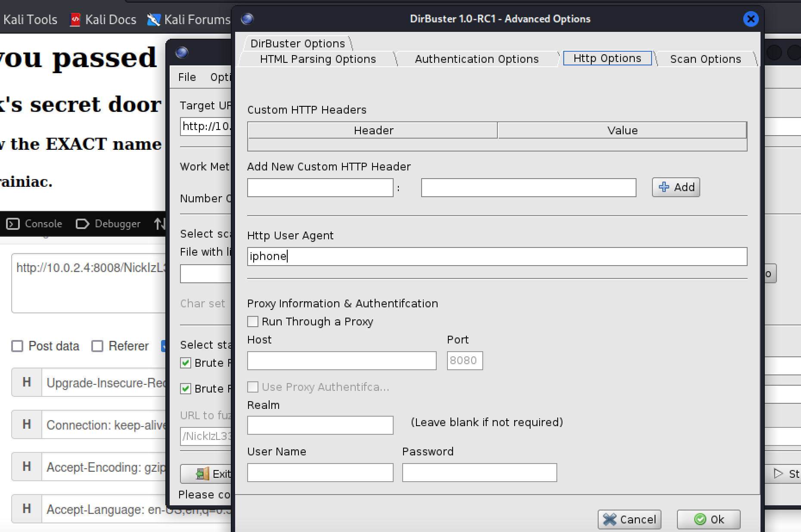Open the Authentication Options tab
This screenshot has width=801, height=532.
point(476,59)
